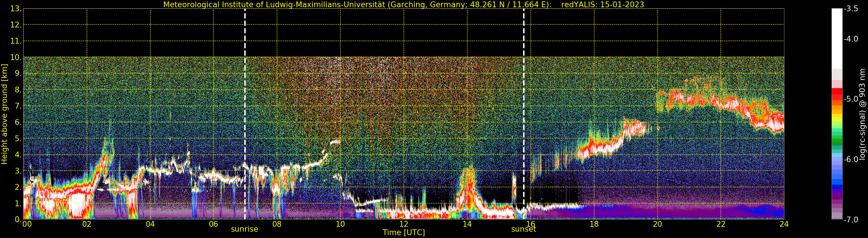Click the '-7.0' colorbar tick label

pyautogui.click(x=851, y=220)
